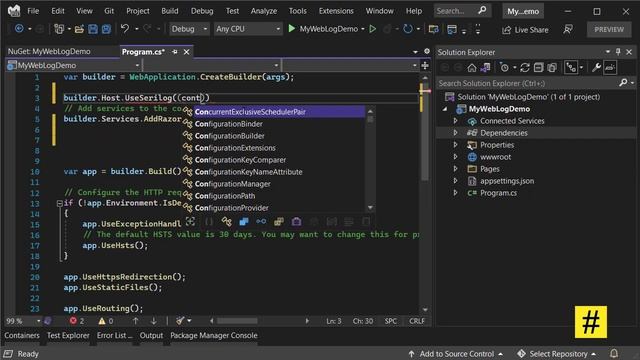Image resolution: width=640 pixels, height=360 pixels.
Task: Switch to NuGet: MyWebLogDemo tab
Action: coord(49,51)
